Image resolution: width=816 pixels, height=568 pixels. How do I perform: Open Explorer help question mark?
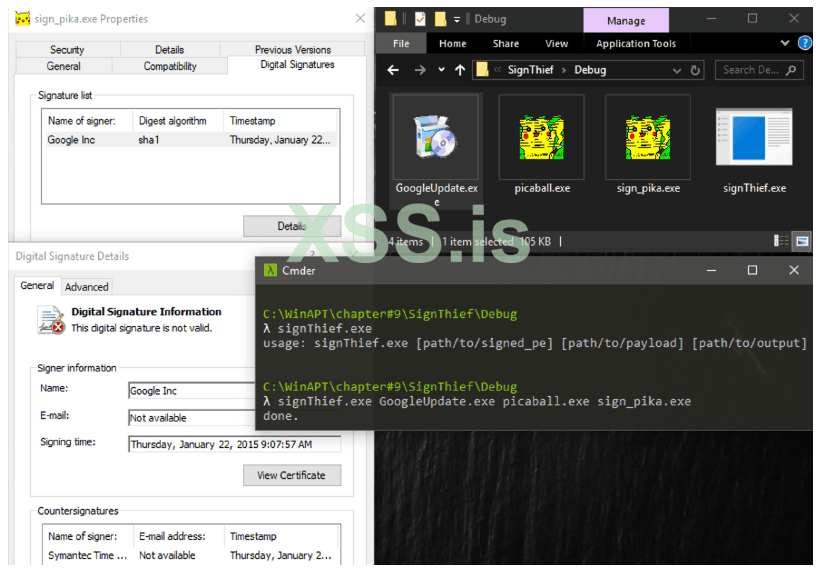pos(805,43)
